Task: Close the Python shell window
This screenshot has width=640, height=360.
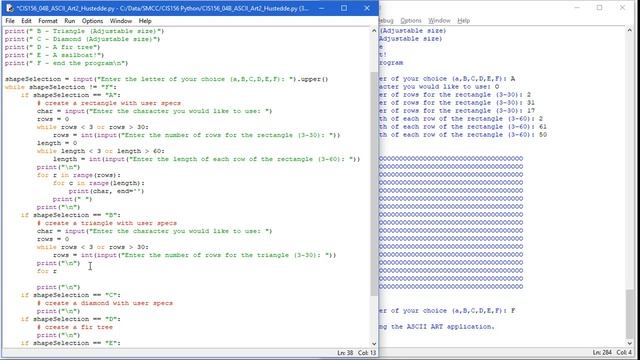Action: click(622, 8)
